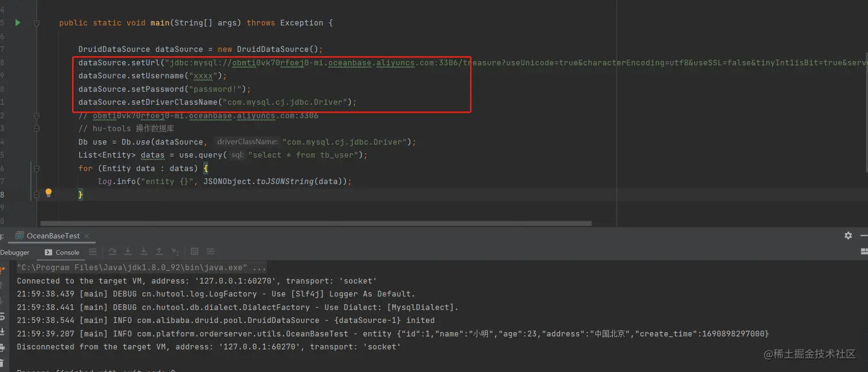Click fold end marker at closing brace line
The width and height of the screenshot is (868, 372).
pos(37,195)
